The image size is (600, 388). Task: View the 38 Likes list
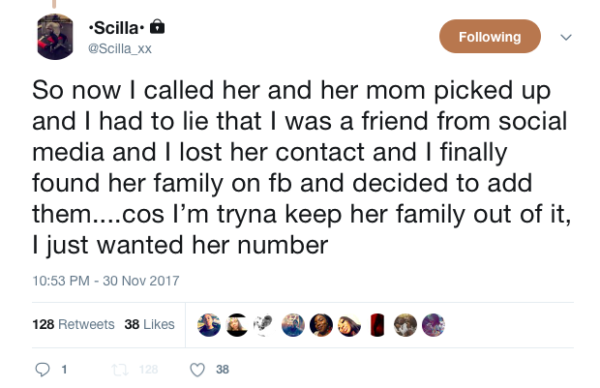click(149, 324)
